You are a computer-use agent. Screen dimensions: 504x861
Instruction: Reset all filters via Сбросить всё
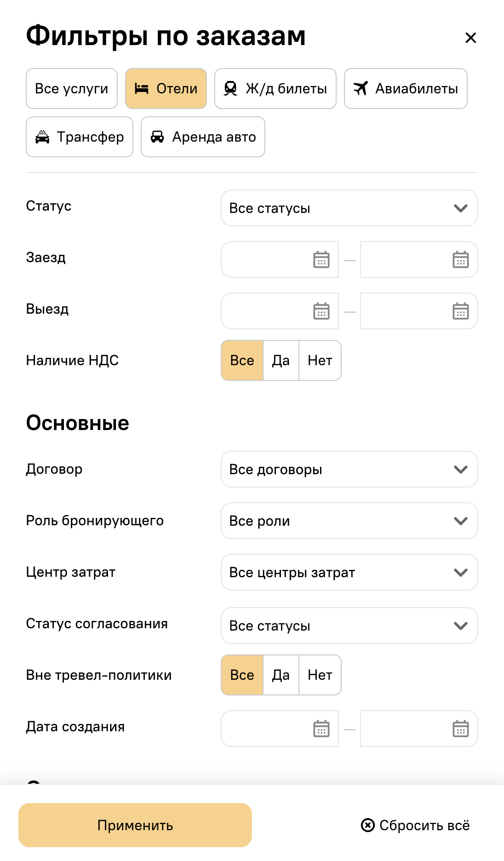[415, 826]
